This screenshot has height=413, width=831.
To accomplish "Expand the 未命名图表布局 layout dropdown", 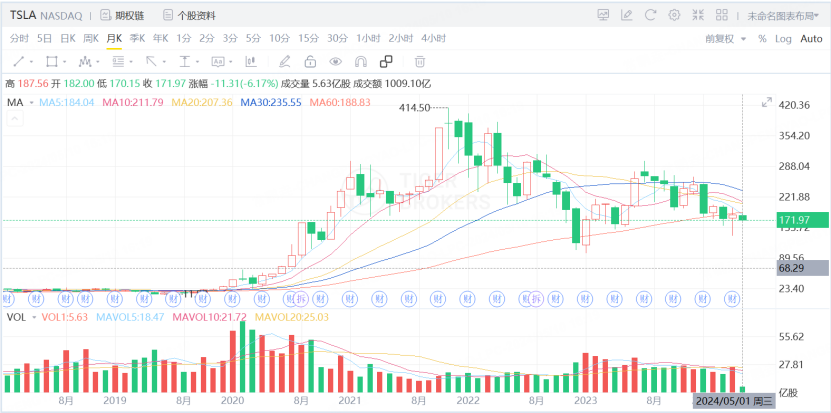I will [784, 15].
